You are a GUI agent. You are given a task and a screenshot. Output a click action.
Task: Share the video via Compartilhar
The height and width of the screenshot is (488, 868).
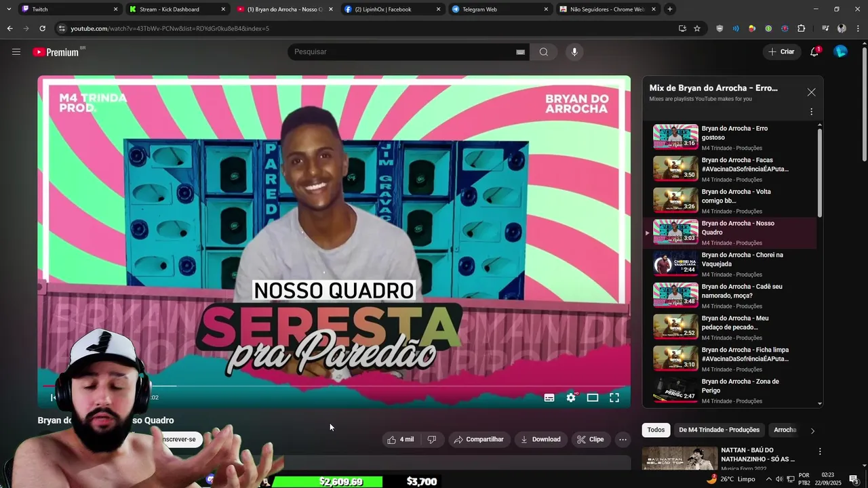(479, 439)
